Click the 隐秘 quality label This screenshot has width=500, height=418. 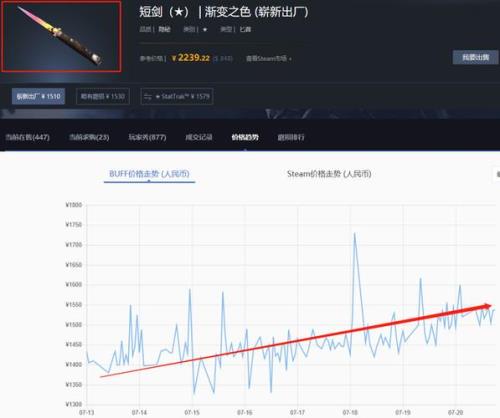coord(164,29)
